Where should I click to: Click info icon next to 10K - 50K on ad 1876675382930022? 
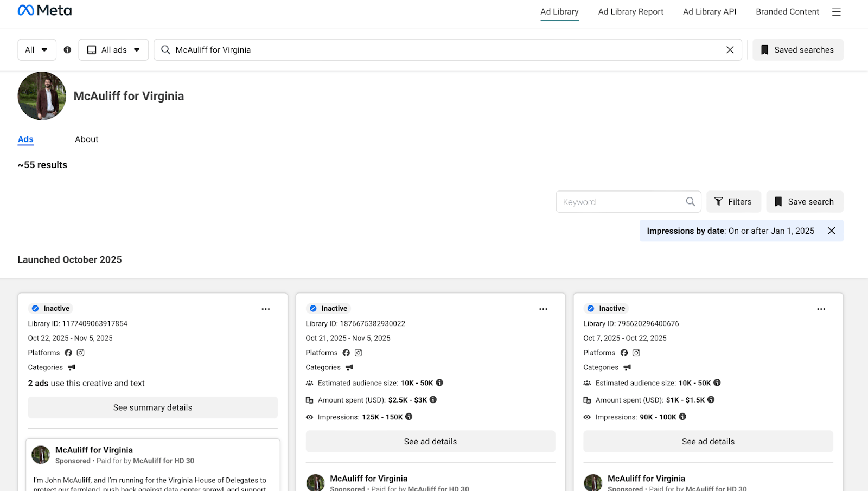[439, 382]
